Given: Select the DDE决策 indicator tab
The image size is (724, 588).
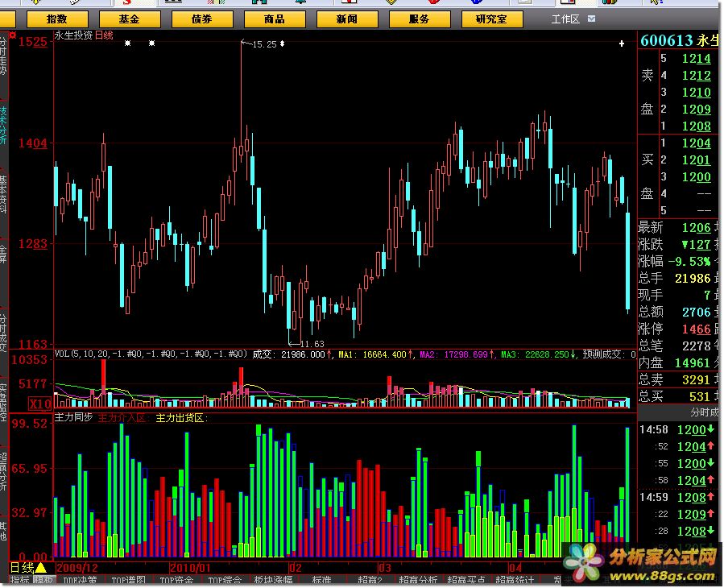Looking at the screenshot, I should [81, 581].
